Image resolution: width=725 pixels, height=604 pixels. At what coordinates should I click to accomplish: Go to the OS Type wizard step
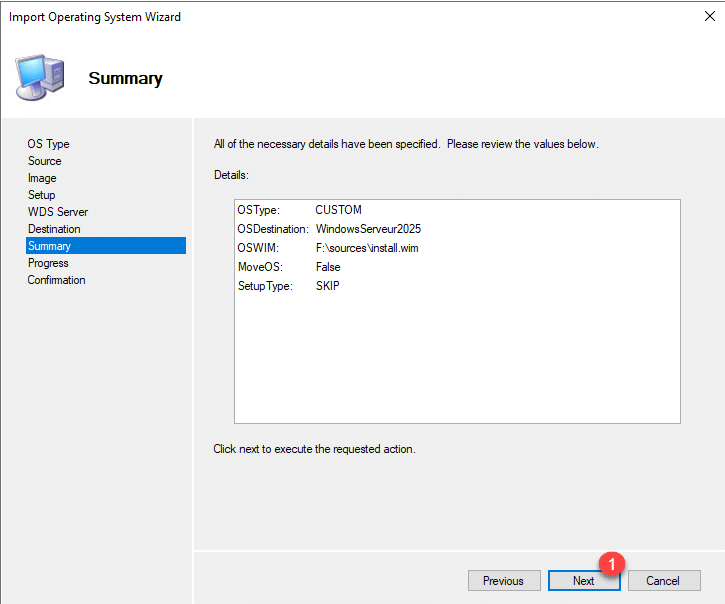pos(48,144)
